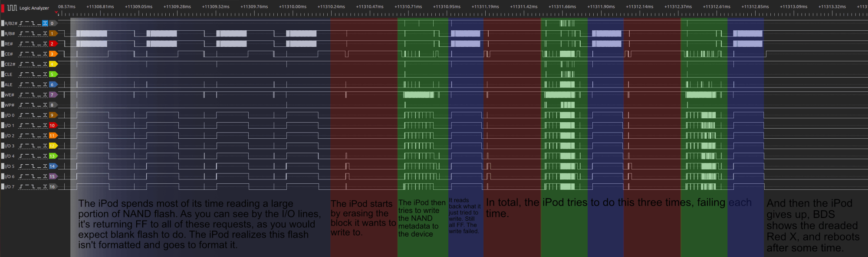Toggle low level trigger on CLE row
Screen dimensions: 868x257
(39, 75)
